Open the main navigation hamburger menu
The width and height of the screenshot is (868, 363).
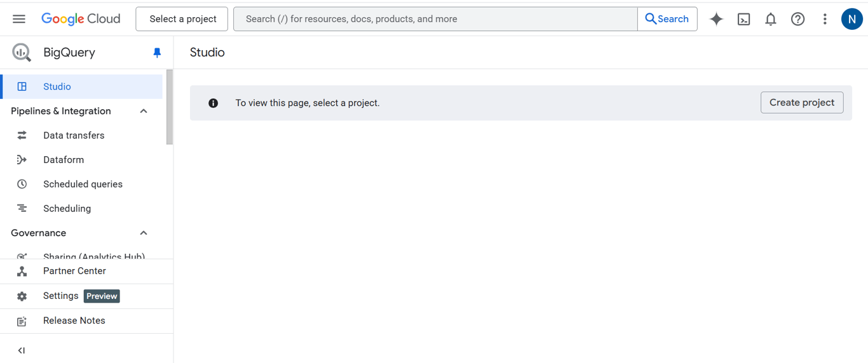(x=19, y=19)
